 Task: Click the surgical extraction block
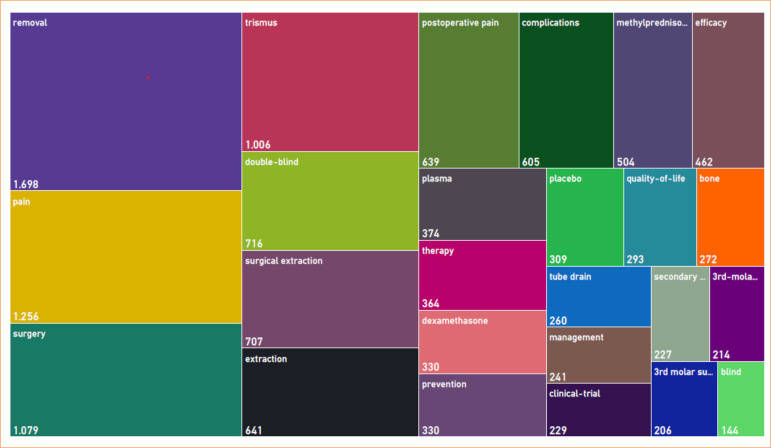pyautogui.click(x=330, y=299)
